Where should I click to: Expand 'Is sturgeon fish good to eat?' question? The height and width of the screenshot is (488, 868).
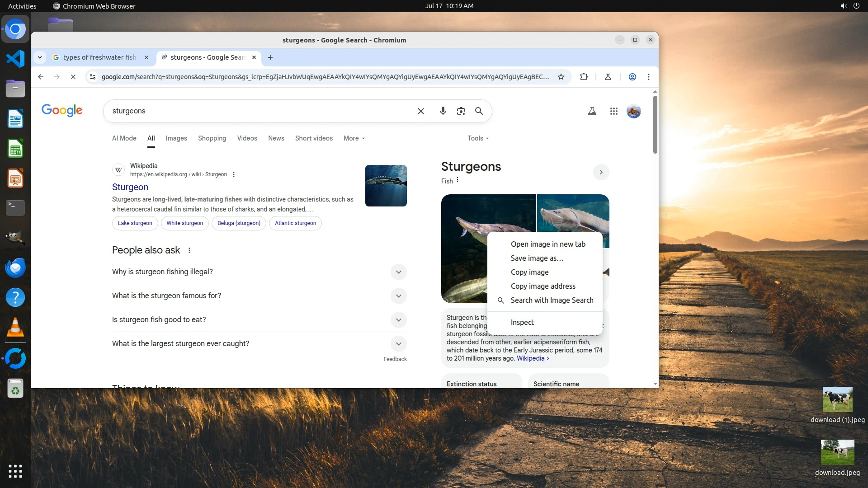point(398,320)
